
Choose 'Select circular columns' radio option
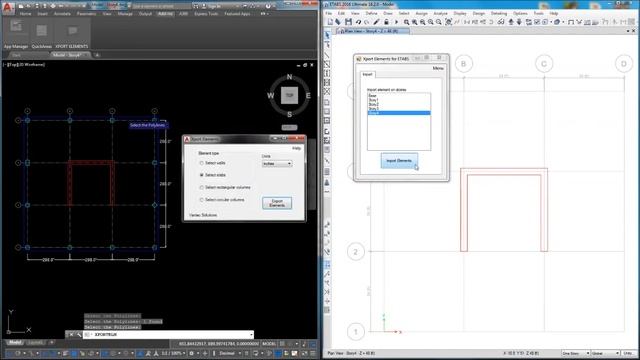[201, 200]
